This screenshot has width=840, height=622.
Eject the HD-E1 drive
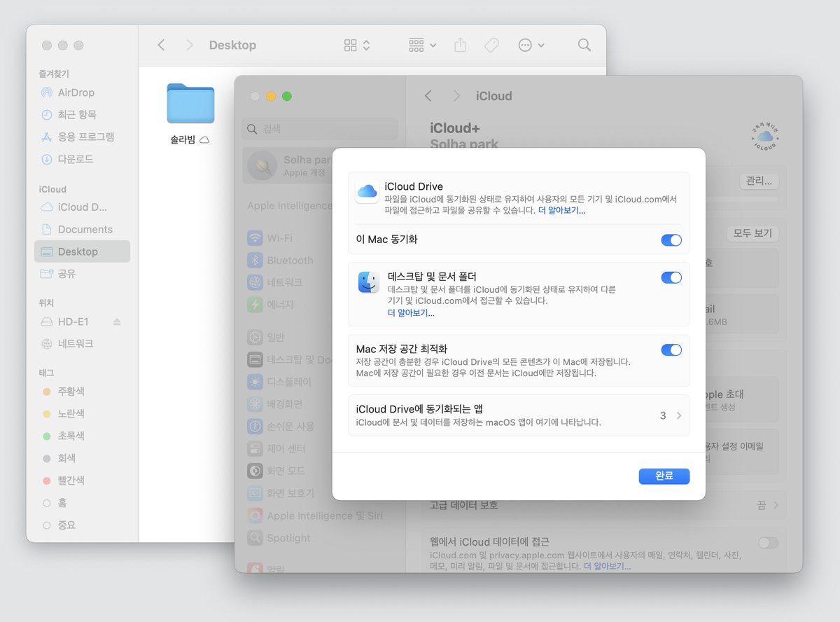click(117, 322)
